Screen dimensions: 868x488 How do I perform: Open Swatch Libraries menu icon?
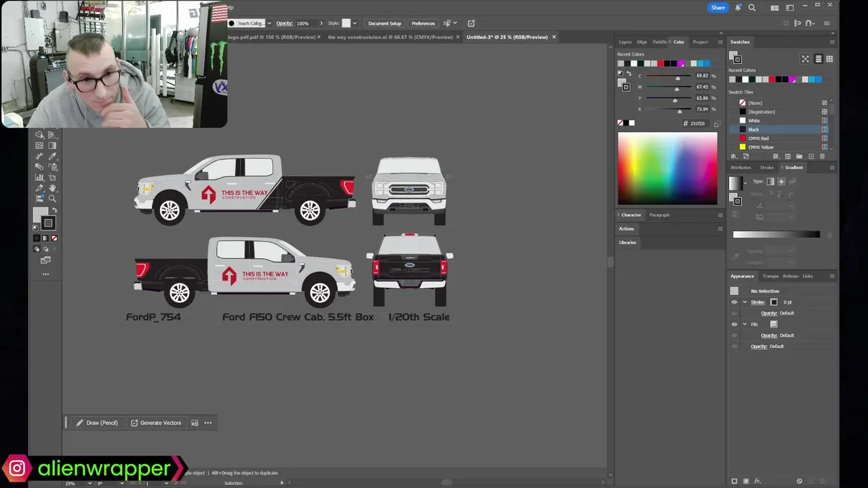734,157
